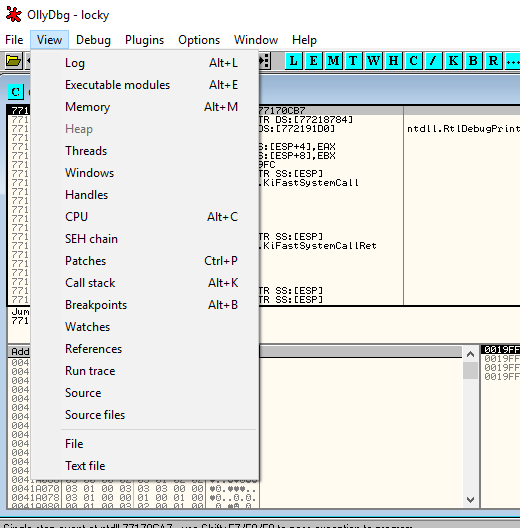Select SEH chain in the View menu

pyautogui.click(x=145, y=239)
